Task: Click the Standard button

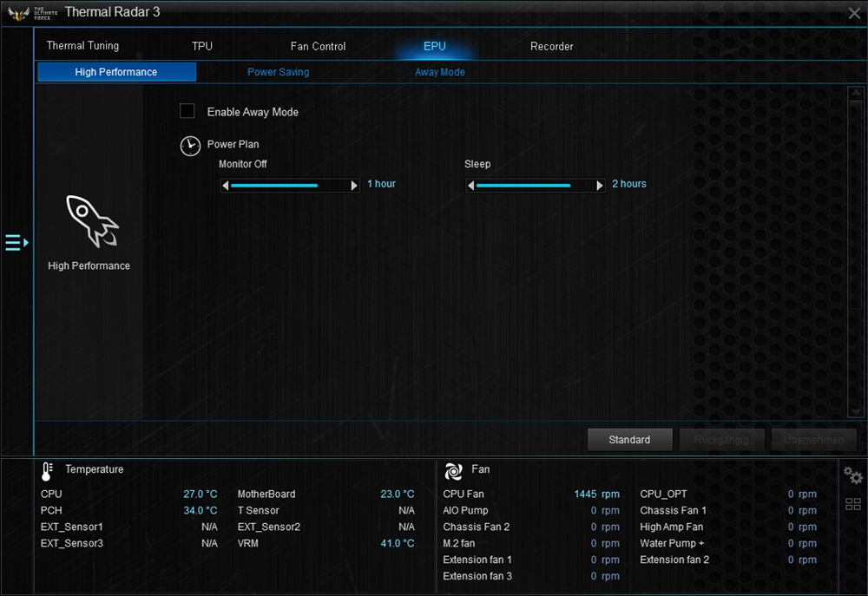Action: [x=629, y=440]
